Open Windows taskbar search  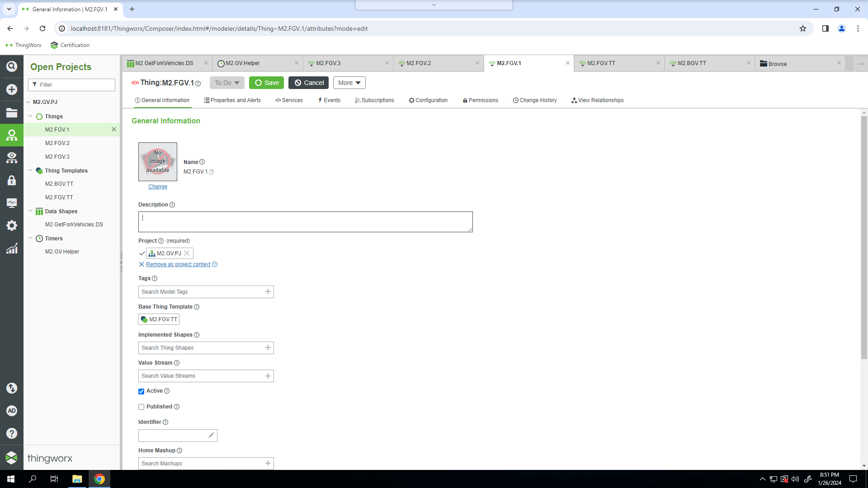33,479
